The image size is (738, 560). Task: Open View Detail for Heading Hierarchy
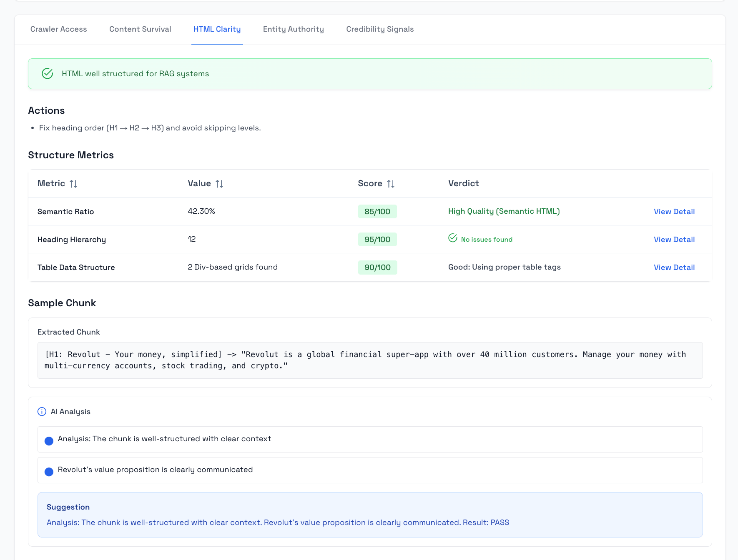674,239
